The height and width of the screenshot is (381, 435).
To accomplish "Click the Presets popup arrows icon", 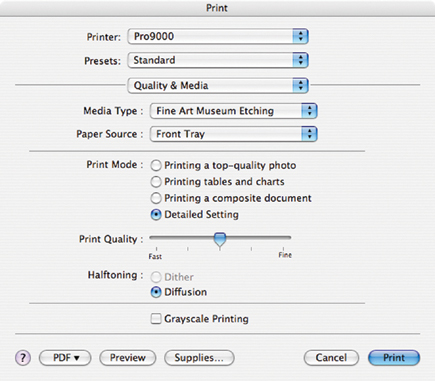I will 300,60.
